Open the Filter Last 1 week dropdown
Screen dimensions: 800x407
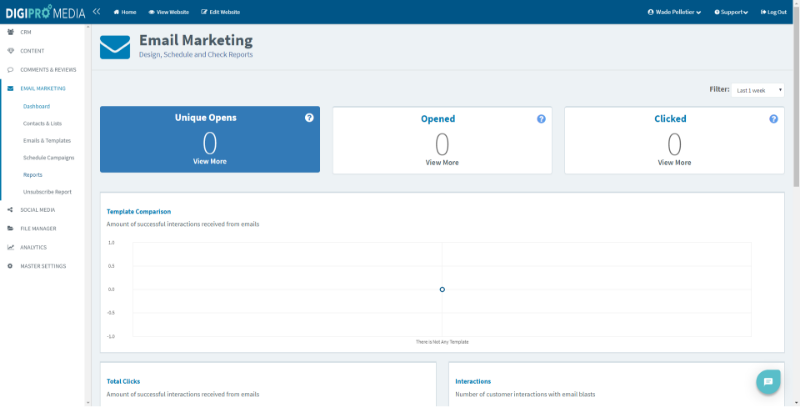(758, 90)
